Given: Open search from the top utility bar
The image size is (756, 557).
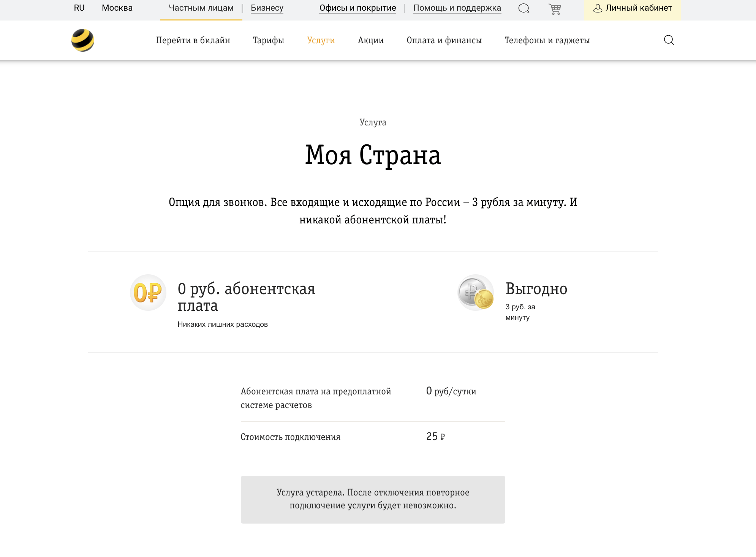Looking at the screenshot, I should 524,8.
